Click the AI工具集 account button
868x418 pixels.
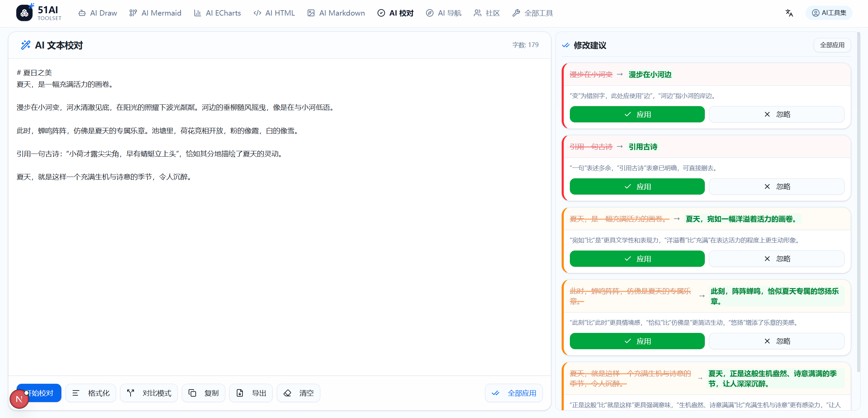pyautogui.click(x=829, y=13)
